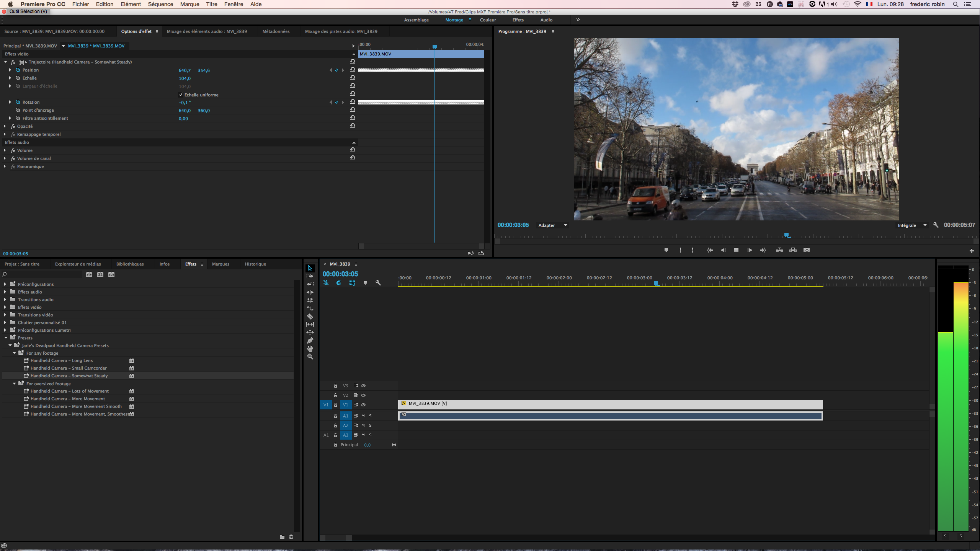Switch to the Métadonnées tab
Viewport: 980px width, 551px height.
[x=276, y=31]
